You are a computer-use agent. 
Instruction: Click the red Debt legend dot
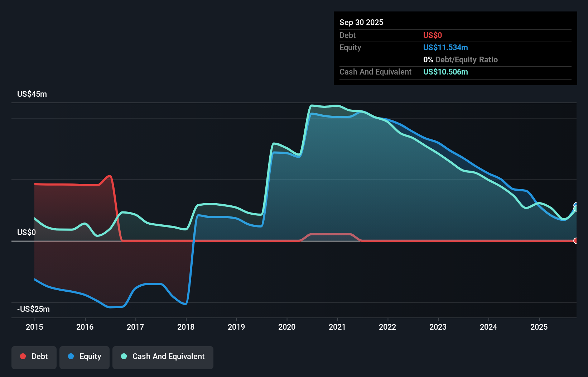[23, 356]
